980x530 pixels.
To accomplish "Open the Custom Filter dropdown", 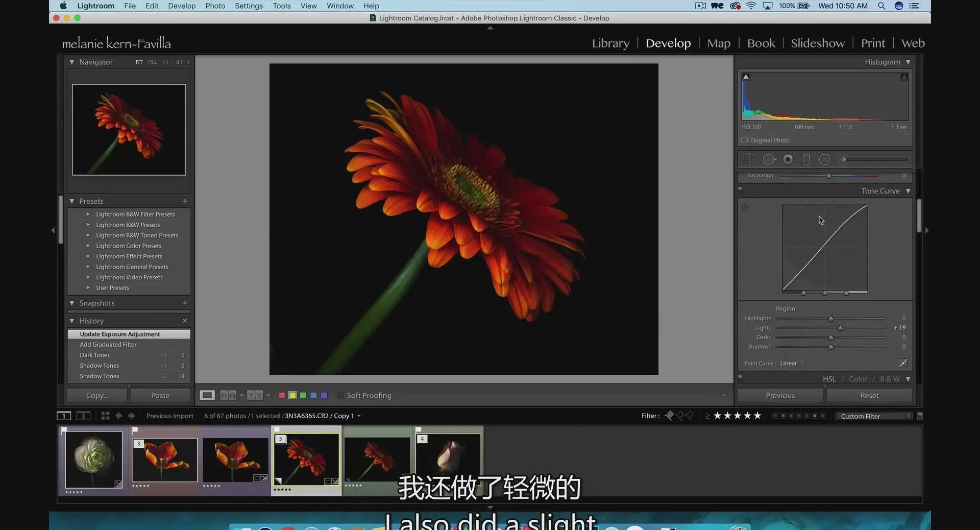I will click(x=873, y=416).
